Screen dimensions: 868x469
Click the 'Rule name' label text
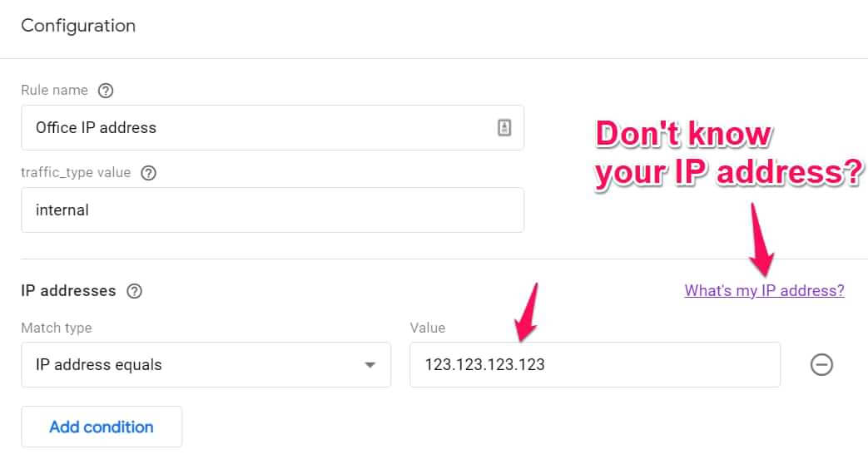[54, 91]
